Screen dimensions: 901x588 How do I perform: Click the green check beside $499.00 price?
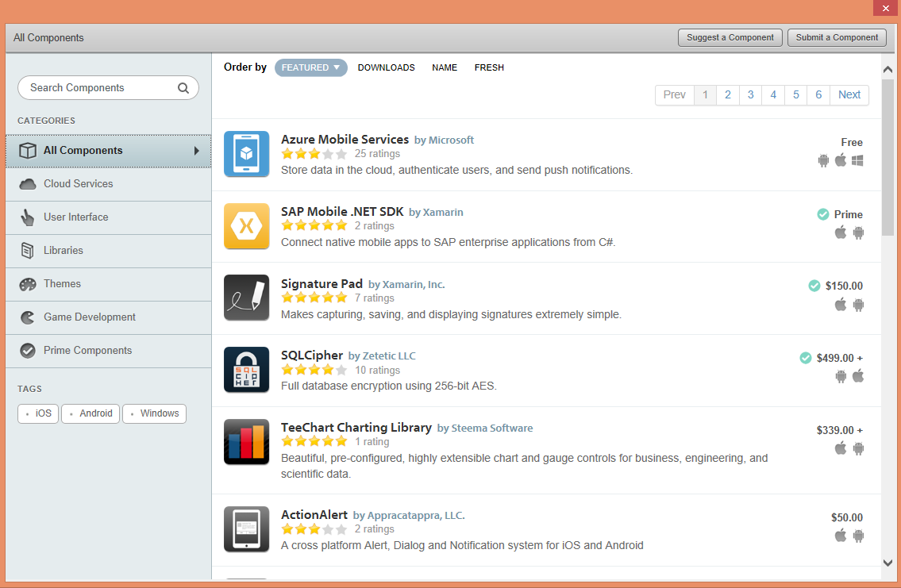point(806,358)
